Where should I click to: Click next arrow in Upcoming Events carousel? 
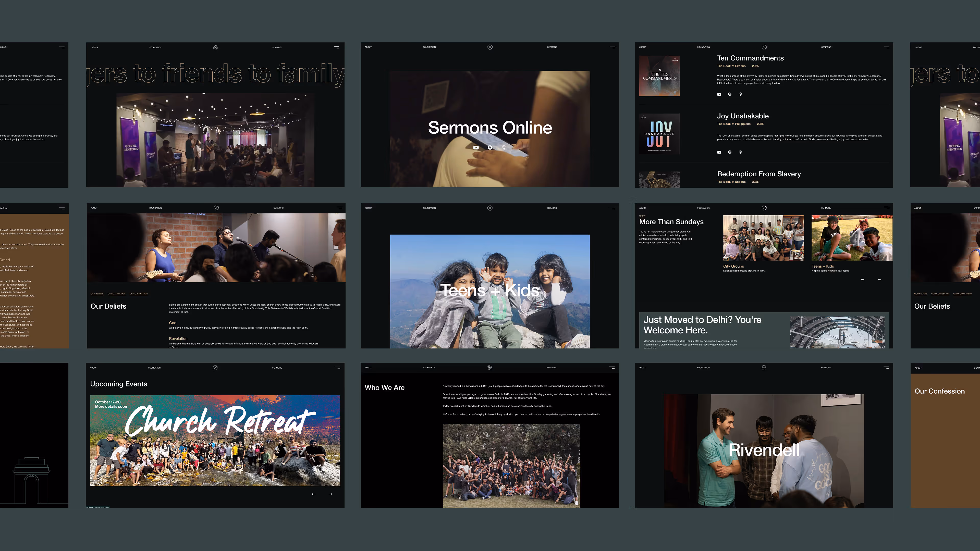330,494
